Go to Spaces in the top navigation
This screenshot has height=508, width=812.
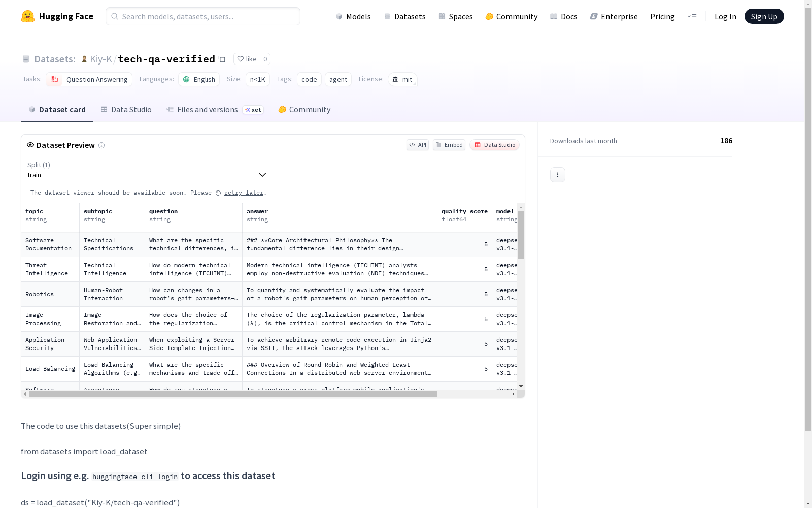(456, 16)
